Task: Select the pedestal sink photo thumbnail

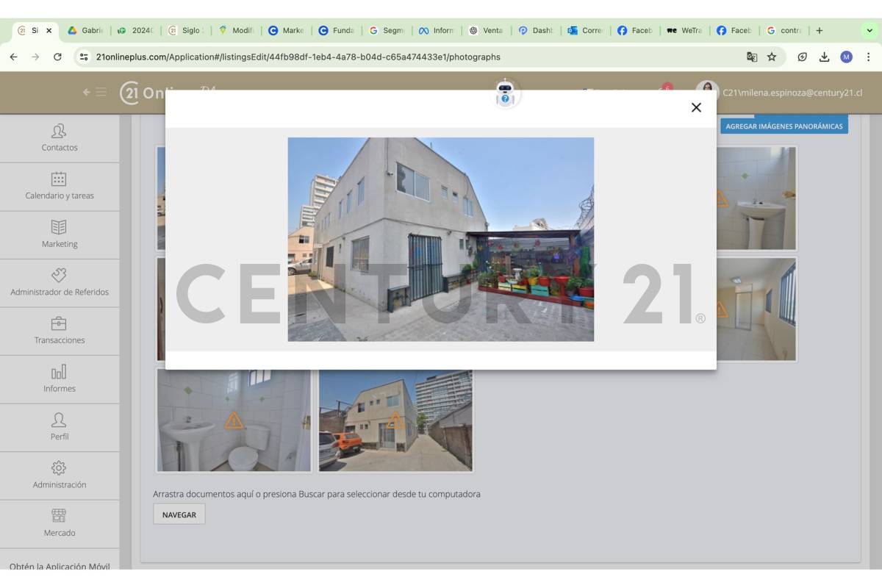Action: click(x=756, y=198)
